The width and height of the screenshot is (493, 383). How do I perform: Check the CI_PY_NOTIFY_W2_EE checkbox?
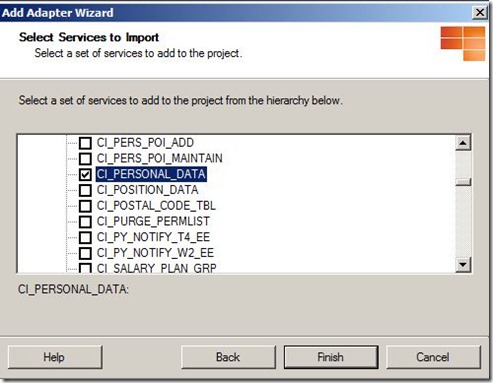[85, 253]
